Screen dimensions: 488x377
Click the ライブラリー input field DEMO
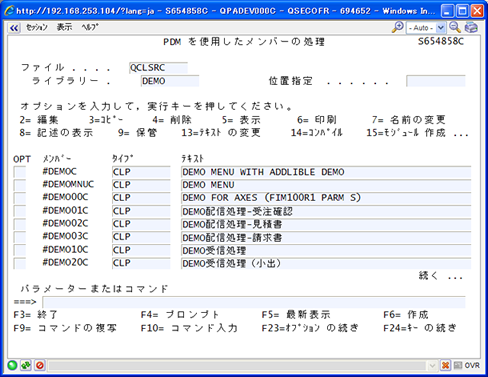coord(170,81)
